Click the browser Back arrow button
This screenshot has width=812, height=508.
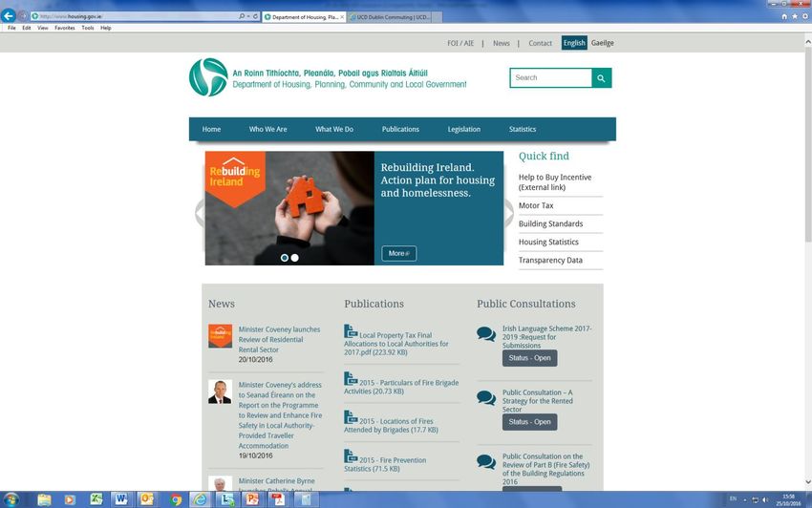click(x=9, y=16)
